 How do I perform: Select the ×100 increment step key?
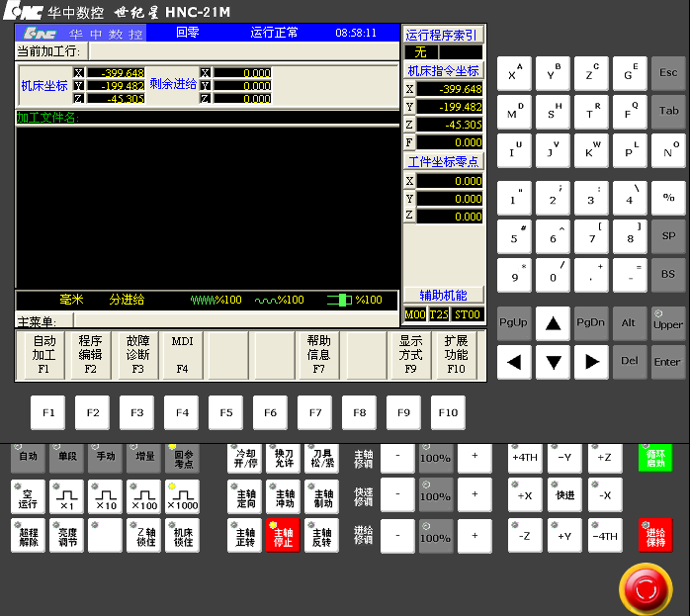point(143,496)
